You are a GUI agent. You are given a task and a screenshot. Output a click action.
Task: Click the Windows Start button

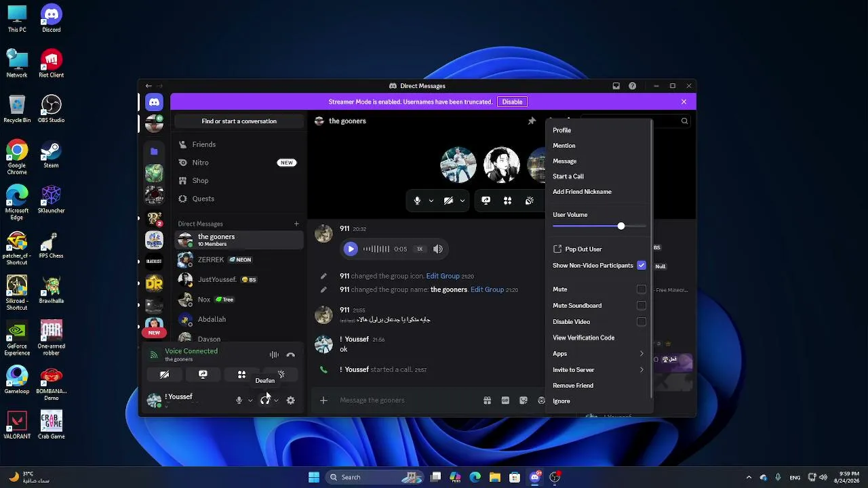tap(314, 477)
